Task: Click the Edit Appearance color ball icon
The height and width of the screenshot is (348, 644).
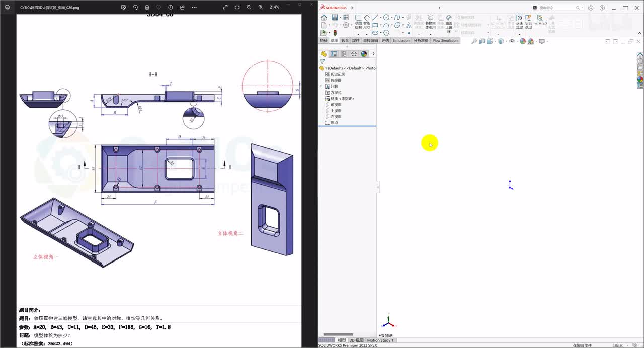Action: [523, 41]
